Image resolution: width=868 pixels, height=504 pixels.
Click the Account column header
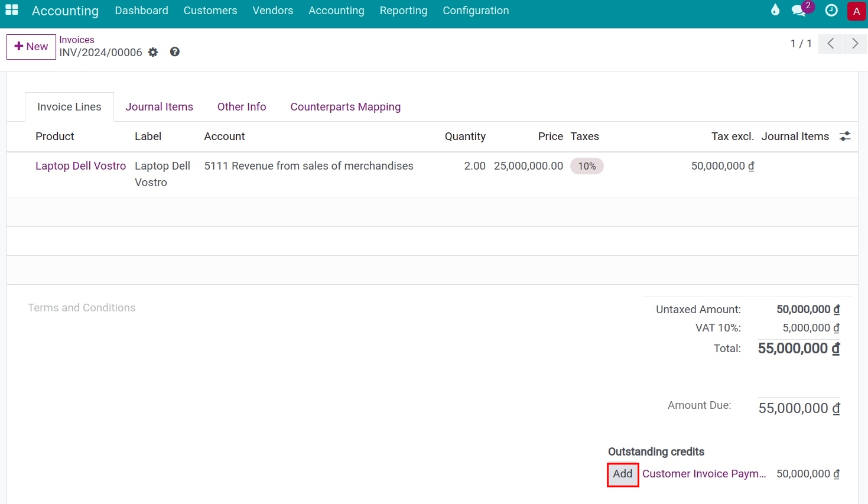click(x=225, y=136)
